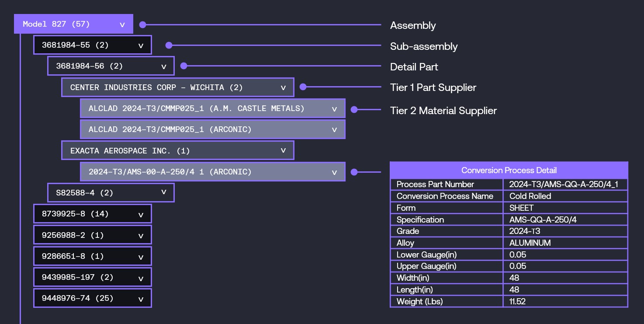Viewport: 644px width, 324px height.
Task: Expand the A.M. CASTLE METALS material chevron
Action: [335, 109]
